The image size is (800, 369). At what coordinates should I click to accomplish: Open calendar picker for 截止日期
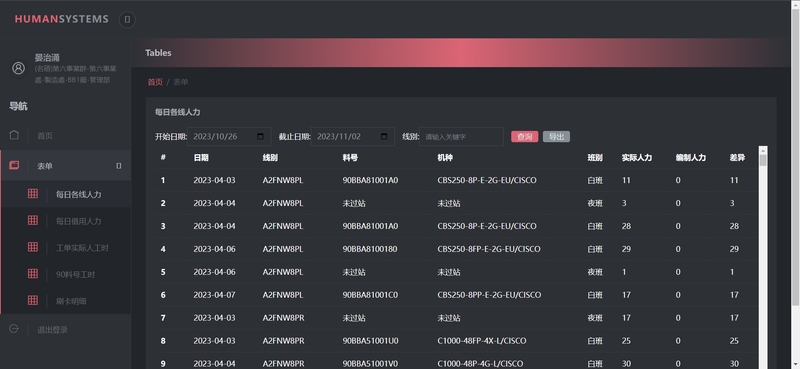[384, 137]
